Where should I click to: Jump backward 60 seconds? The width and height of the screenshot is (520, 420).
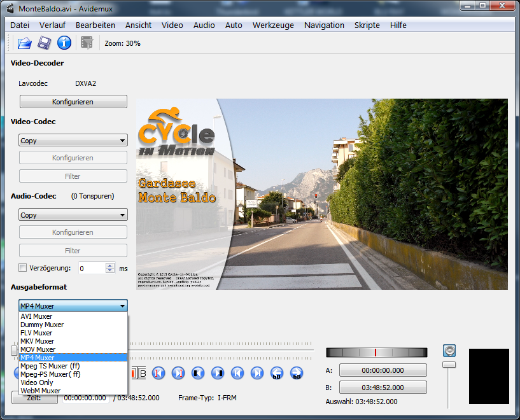277,374
